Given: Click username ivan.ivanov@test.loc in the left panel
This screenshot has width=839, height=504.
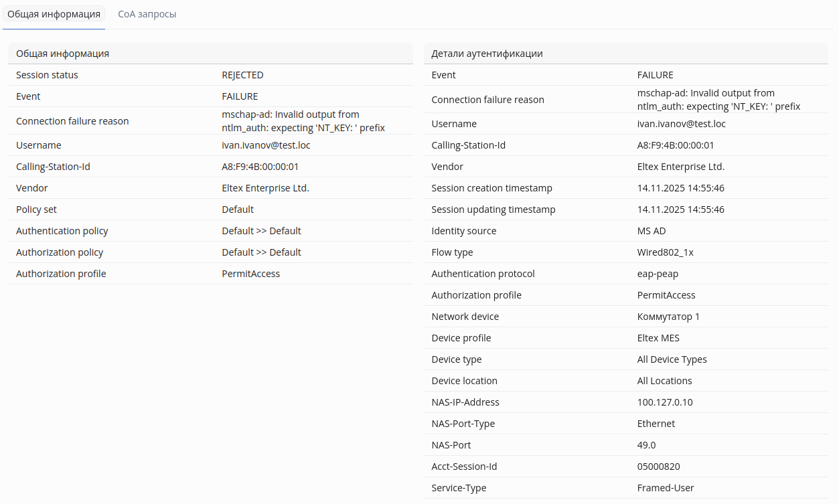Looking at the screenshot, I should (x=266, y=145).
